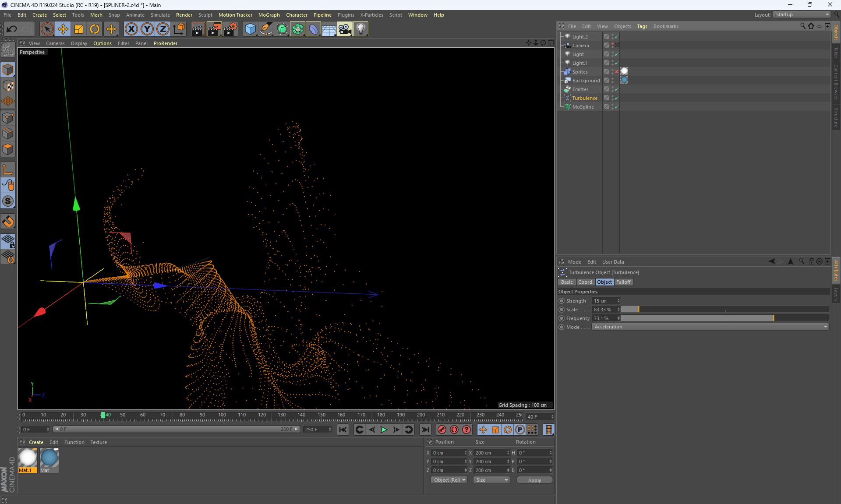841x504 pixels.
Task: Toggle Strength parameter animation dot
Action: click(x=562, y=301)
